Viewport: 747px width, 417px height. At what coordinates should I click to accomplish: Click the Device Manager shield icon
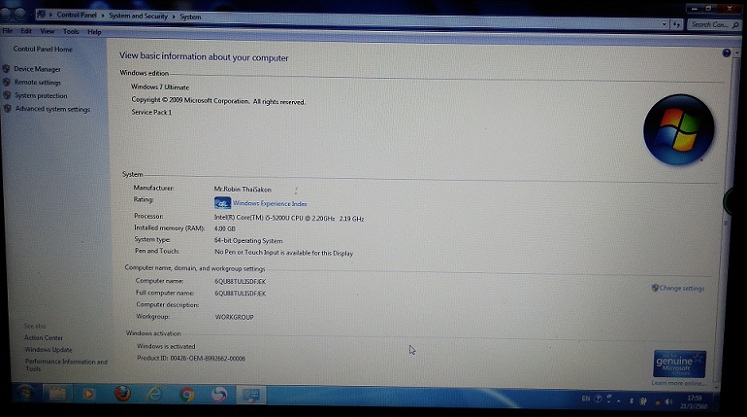[x=6, y=69]
